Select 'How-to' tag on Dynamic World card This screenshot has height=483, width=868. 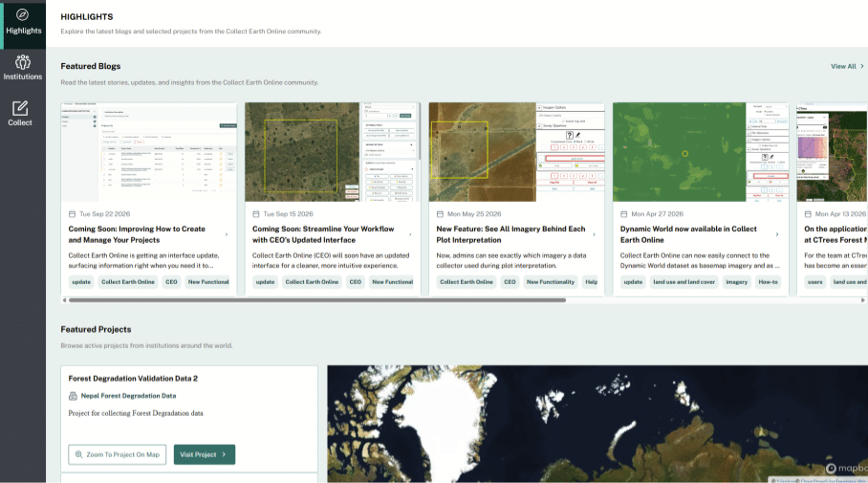coord(769,282)
